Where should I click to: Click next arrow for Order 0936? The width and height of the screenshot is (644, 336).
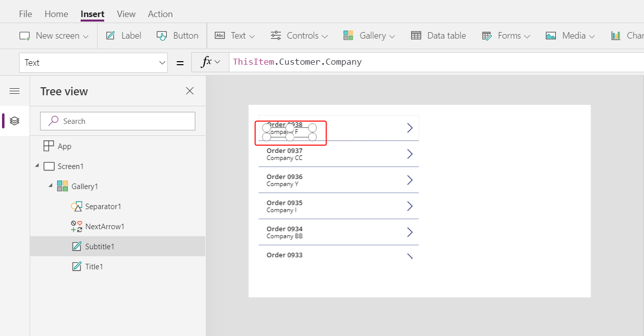pos(410,180)
